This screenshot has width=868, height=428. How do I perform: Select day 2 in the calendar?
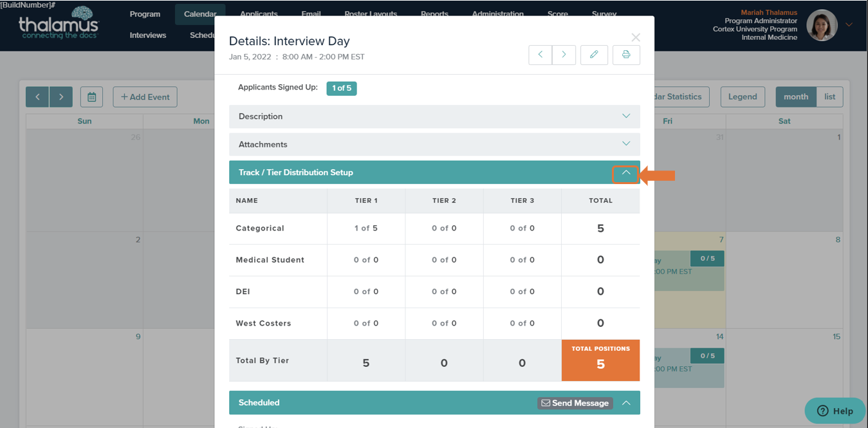click(x=138, y=240)
